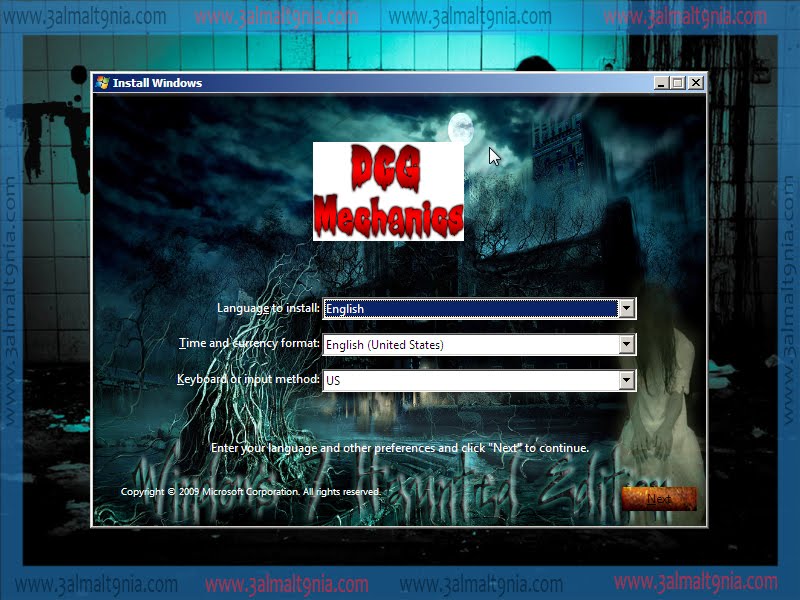Viewport: 800px width, 600px height.
Task: Click the "Enter your language and other preferences" instruction
Action: point(399,448)
